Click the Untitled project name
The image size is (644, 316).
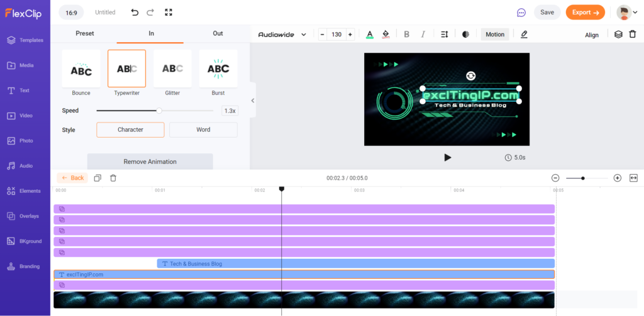click(105, 13)
